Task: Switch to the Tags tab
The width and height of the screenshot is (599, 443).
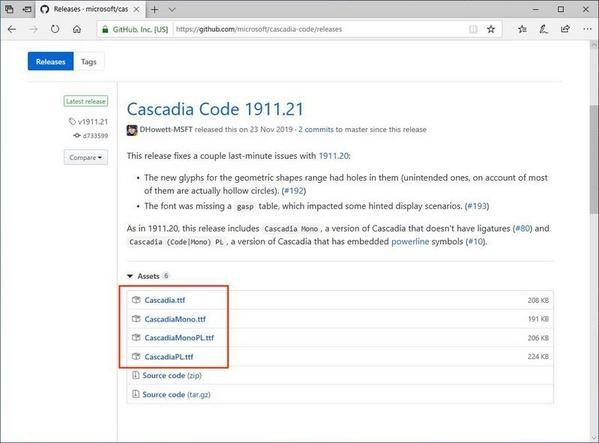Action: coord(89,61)
